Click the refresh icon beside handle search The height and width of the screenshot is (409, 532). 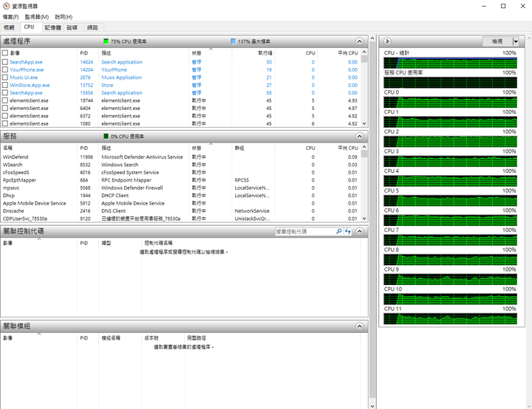(348, 231)
